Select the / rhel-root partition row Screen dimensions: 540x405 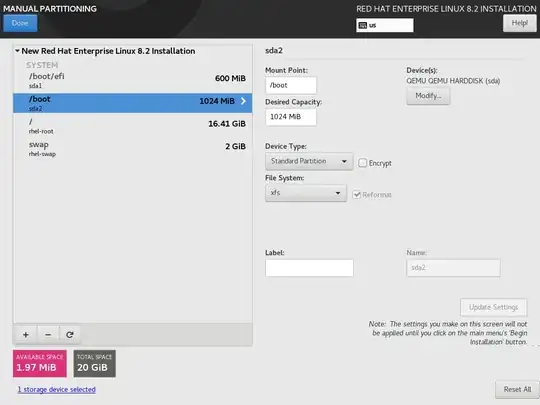pos(133,126)
